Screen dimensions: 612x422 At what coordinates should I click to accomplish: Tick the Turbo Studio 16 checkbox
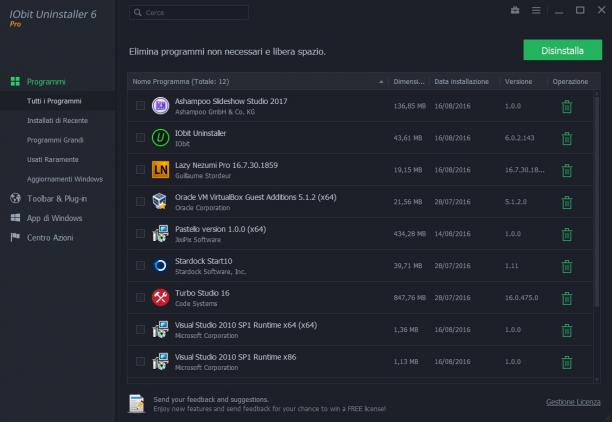click(x=140, y=297)
